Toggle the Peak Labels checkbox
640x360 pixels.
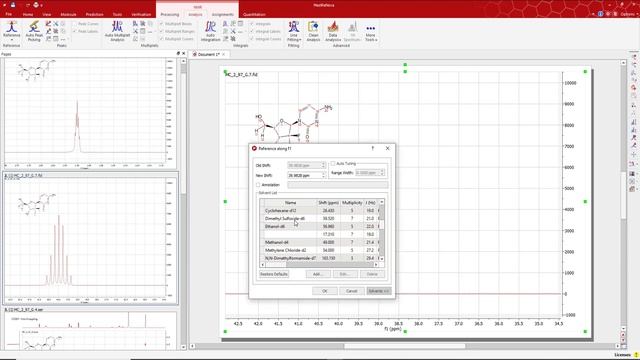pyautogui.click(x=75, y=31)
